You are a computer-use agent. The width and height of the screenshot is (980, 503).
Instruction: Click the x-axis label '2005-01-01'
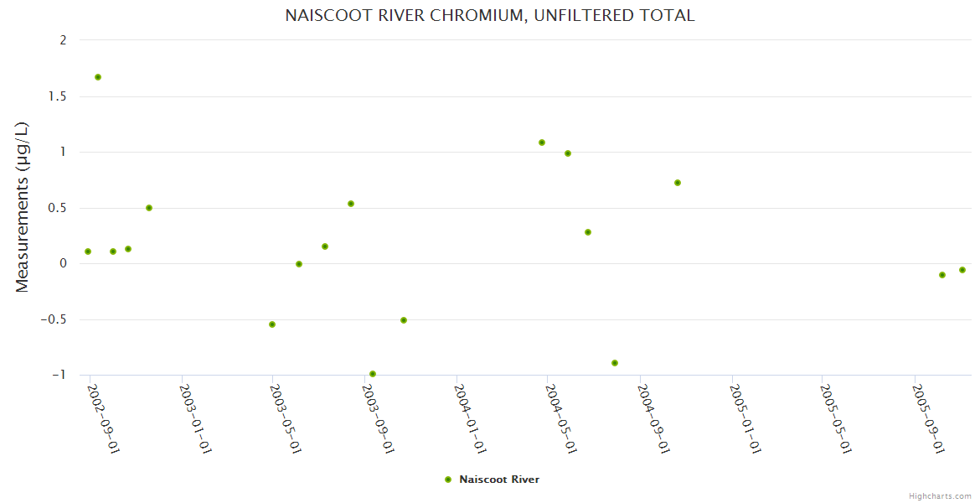click(745, 418)
